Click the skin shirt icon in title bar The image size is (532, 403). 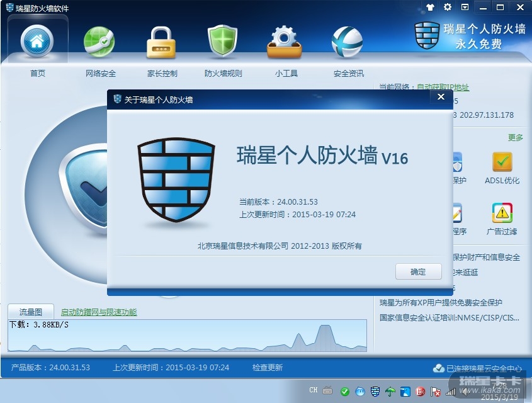point(431,7)
